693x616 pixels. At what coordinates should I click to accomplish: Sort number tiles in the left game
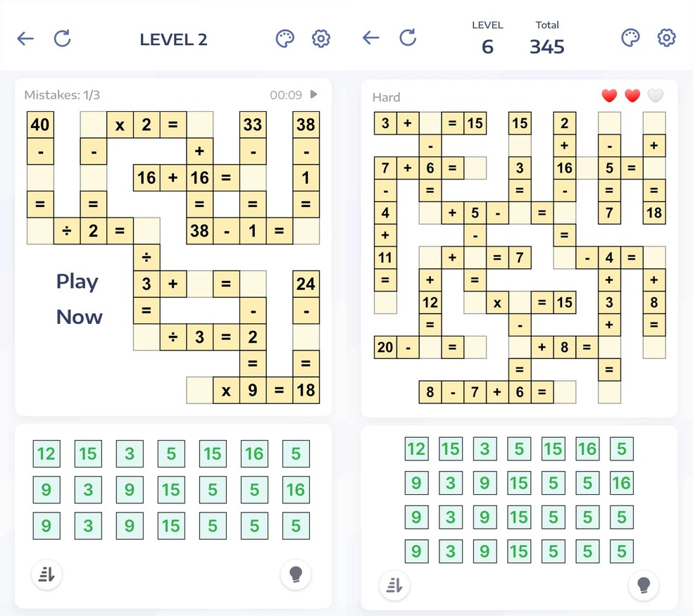coord(47,575)
